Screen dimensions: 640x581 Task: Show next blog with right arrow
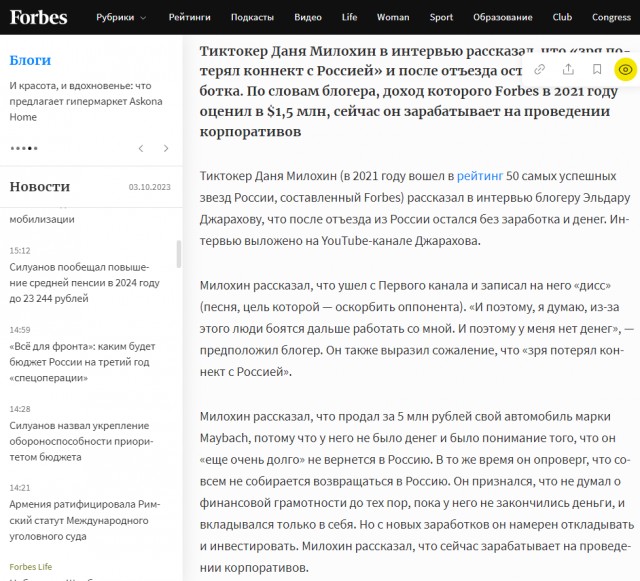(166, 148)
